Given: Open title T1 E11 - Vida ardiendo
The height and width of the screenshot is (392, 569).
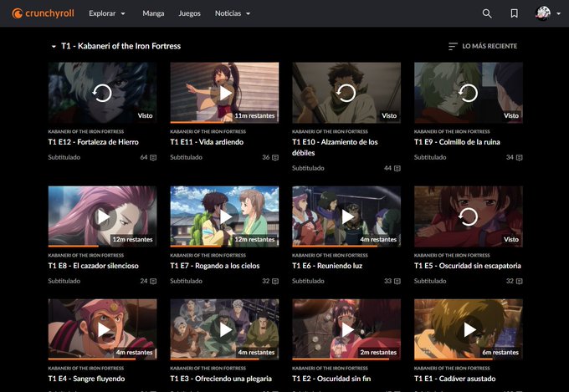Looking at the screenshot, I should pyautogui.click(x=207, y=142).
